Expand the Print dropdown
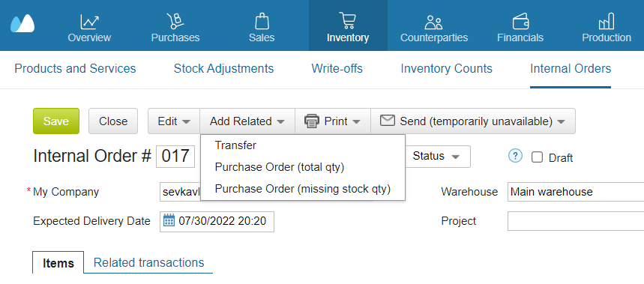Screen dimensions: 644x284 click(333, 121)
